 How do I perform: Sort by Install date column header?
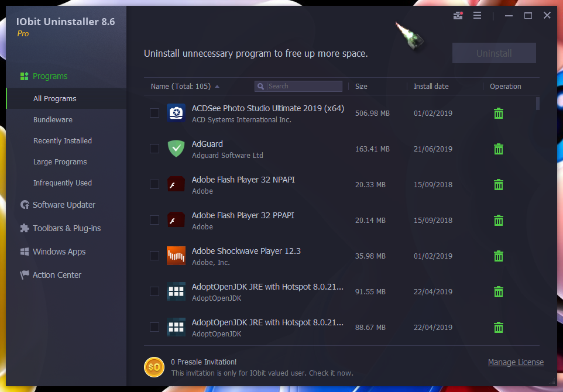click(x=431, y=87)
